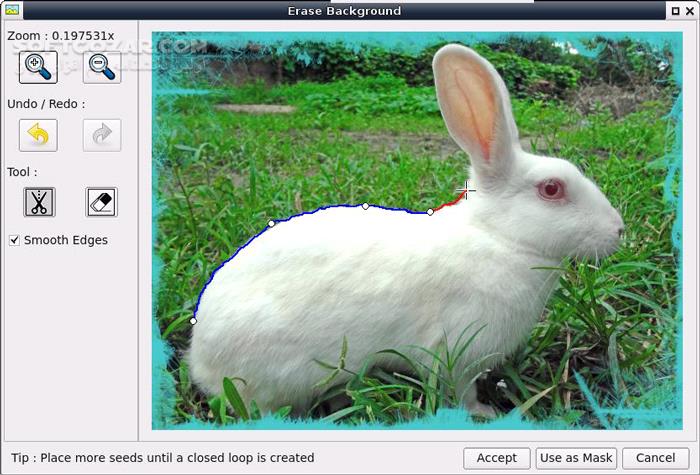700x475 pixels.
Task: Click the zoom out magnifier icon
Action: pyautogui.click(x=101, y=67)
